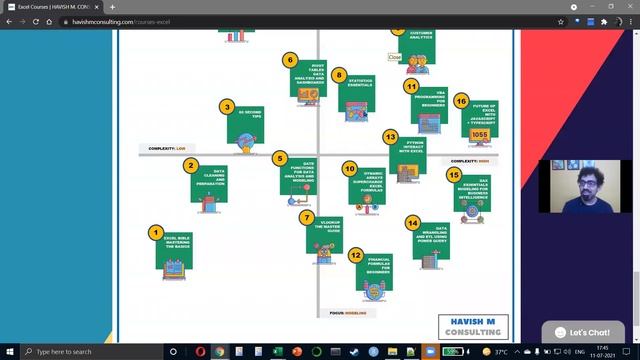This screenshot has width=640, height=360.
Task: Open the Let's Chat widget
Action: tap(583, 332)
